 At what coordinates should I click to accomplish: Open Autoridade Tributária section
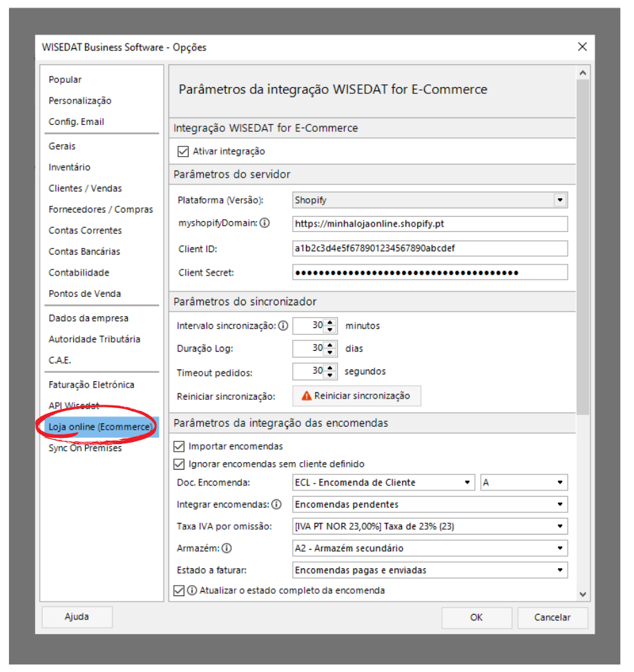(x=95, y=339)
